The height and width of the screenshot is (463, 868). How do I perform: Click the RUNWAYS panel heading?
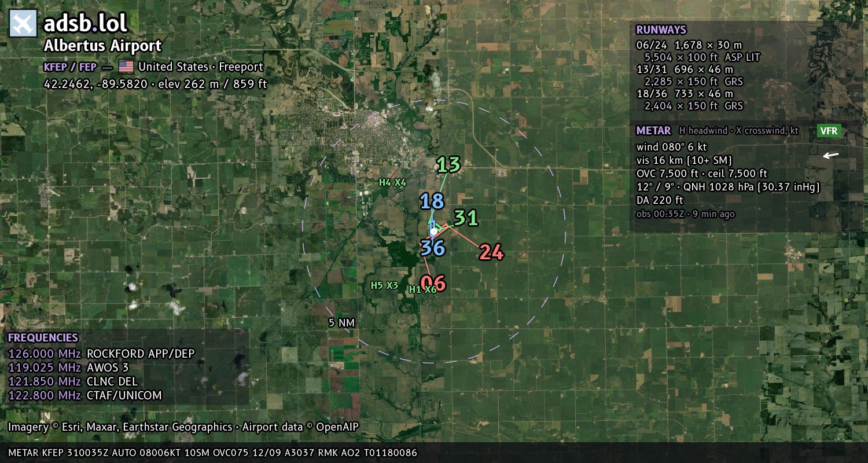661,30
